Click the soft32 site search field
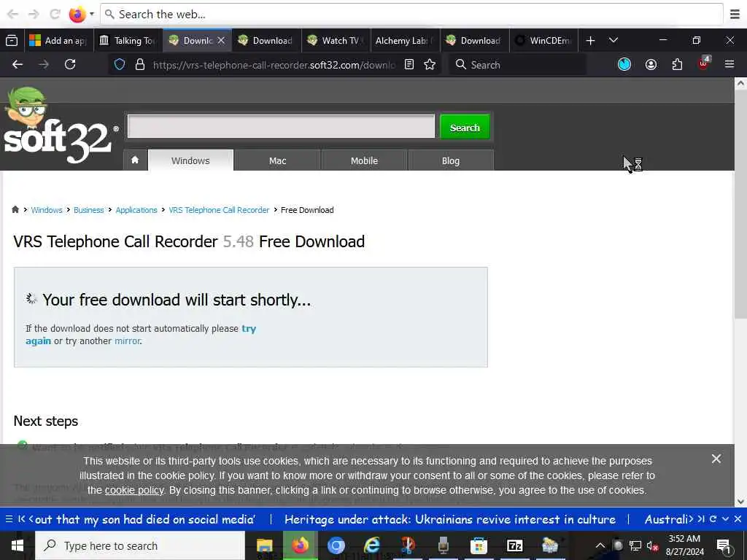747x560 pixels. tap(281, 127)
